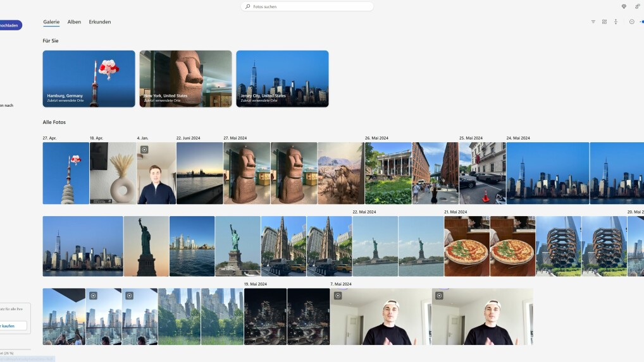Switch to the Galerie tab
Viewport: 644px width, 362px height.
51,21
